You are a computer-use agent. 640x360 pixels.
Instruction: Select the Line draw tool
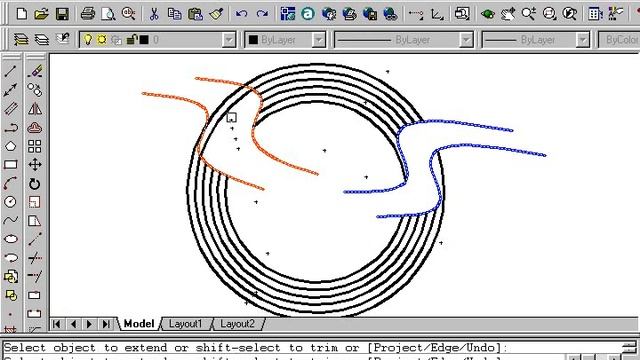tap(11, 71)
